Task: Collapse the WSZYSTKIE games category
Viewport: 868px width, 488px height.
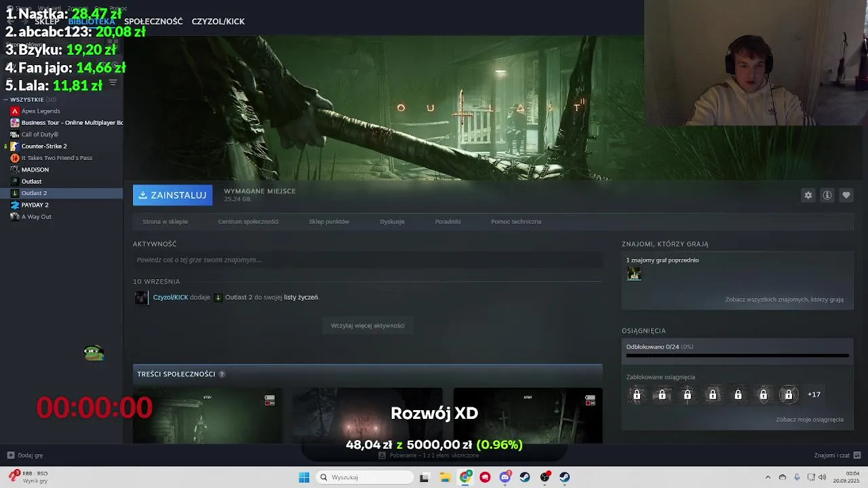Action: 6,100
